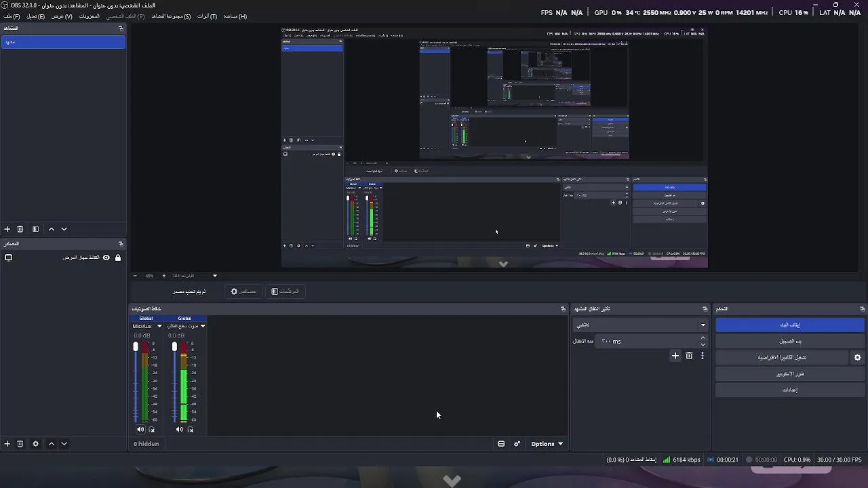
Task: Open the scene transition type dropdown
Action: point(641,325)
